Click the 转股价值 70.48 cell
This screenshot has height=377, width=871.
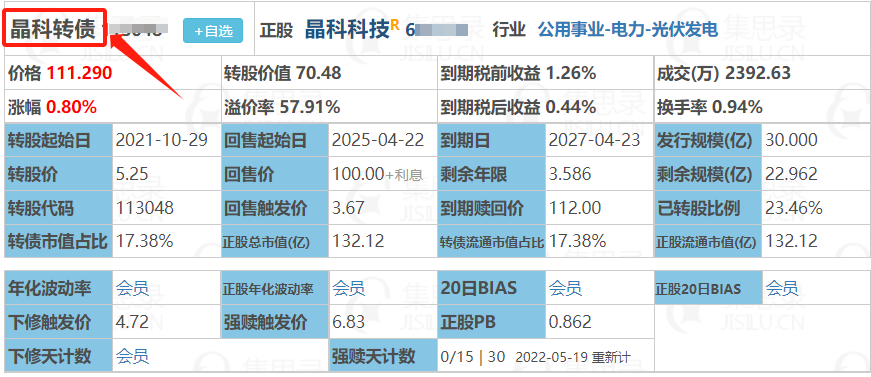[x=329, y=73]
